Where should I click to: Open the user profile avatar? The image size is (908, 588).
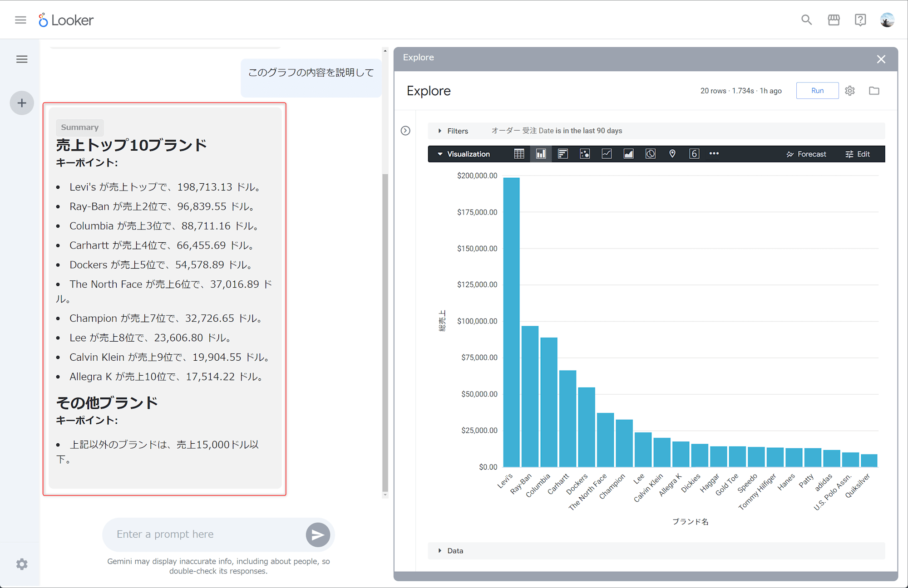tap(887, 20)
